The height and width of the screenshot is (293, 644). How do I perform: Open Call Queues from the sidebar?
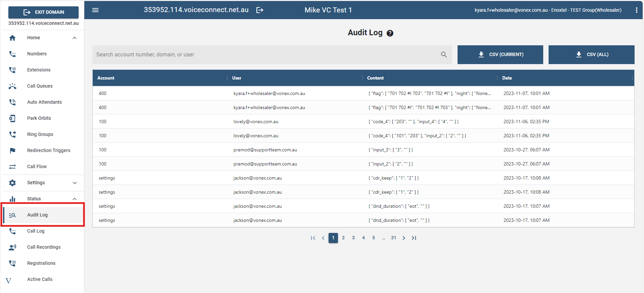[40, 86]
